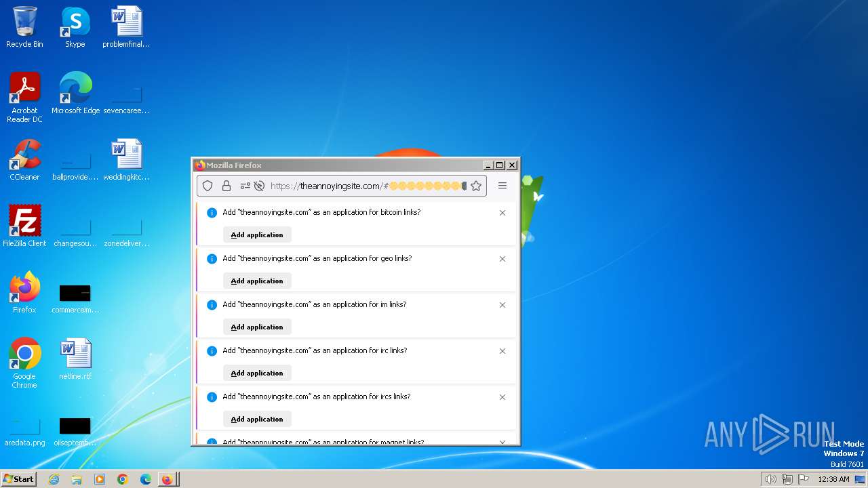Dismiss the irc links notification

[502, 351]
